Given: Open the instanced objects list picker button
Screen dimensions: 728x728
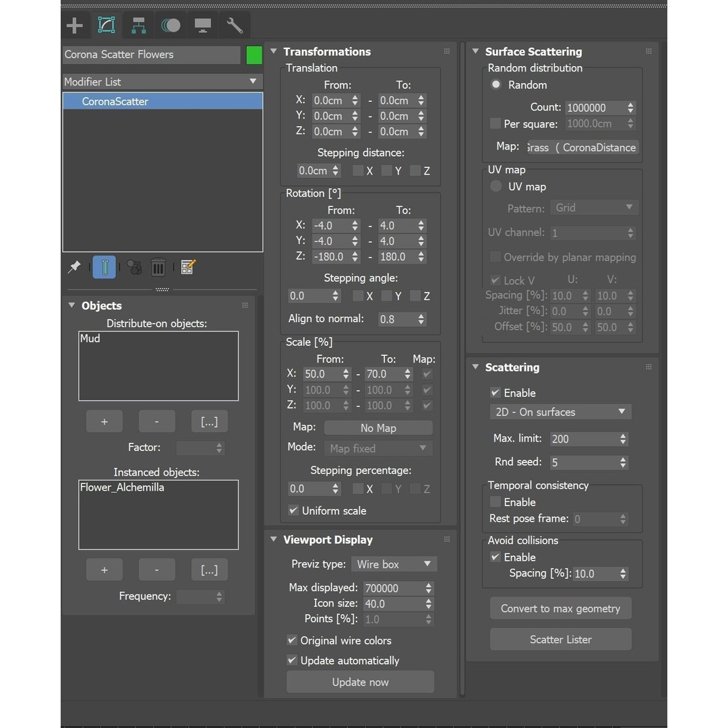Looking at the screenshot, I should tap(210, 570).
